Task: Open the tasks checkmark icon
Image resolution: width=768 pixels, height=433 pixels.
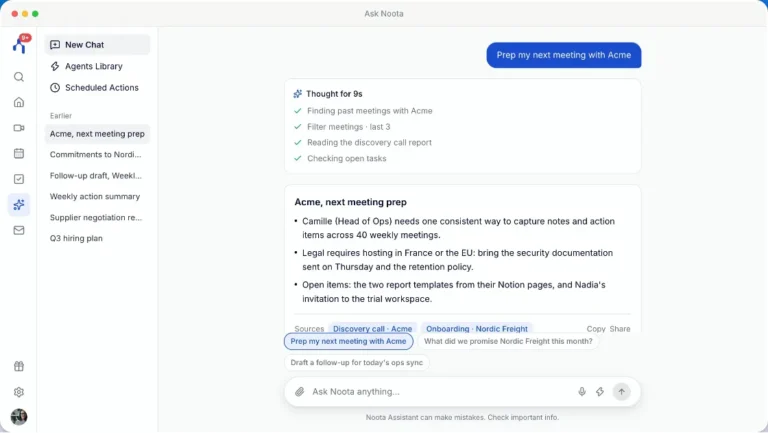Action: 19,179
